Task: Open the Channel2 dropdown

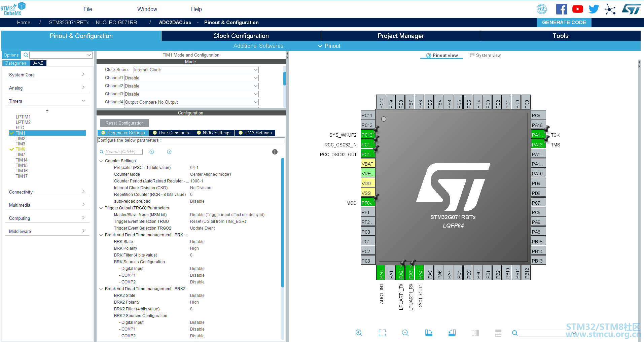Action: (x=191, y=86)
